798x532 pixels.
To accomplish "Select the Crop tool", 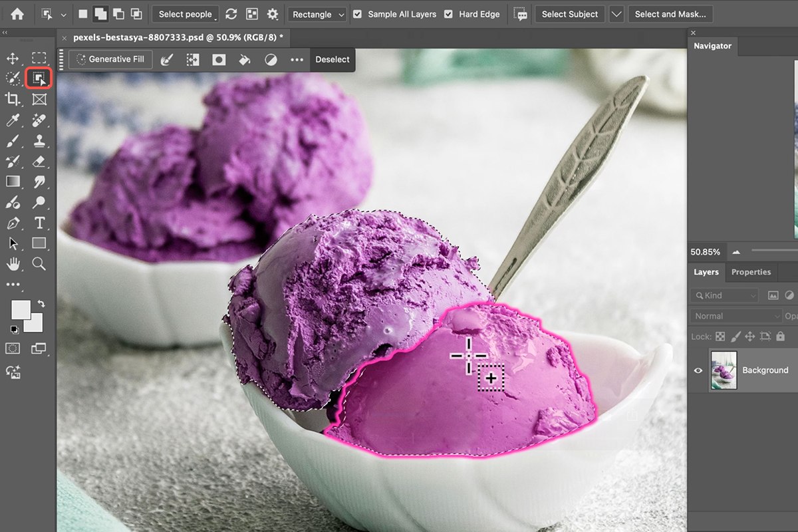I will (13, 99).
